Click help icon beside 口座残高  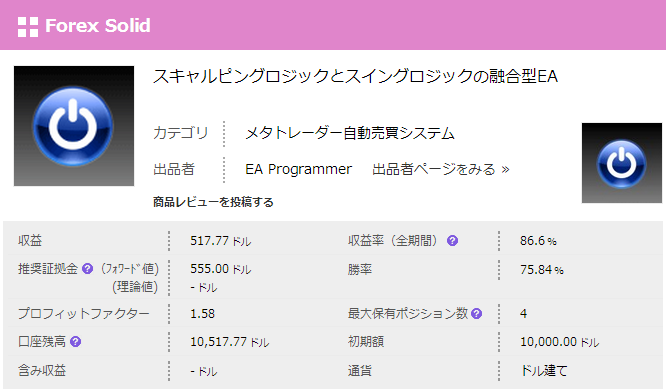(76, 341)
